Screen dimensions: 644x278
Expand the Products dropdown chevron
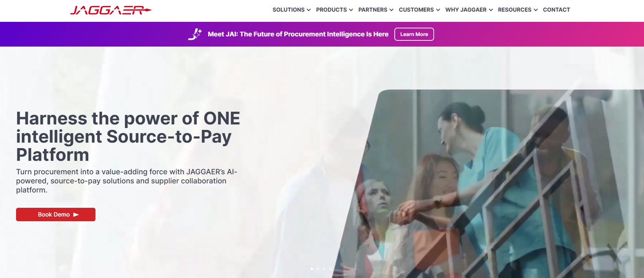coord(351,10)
